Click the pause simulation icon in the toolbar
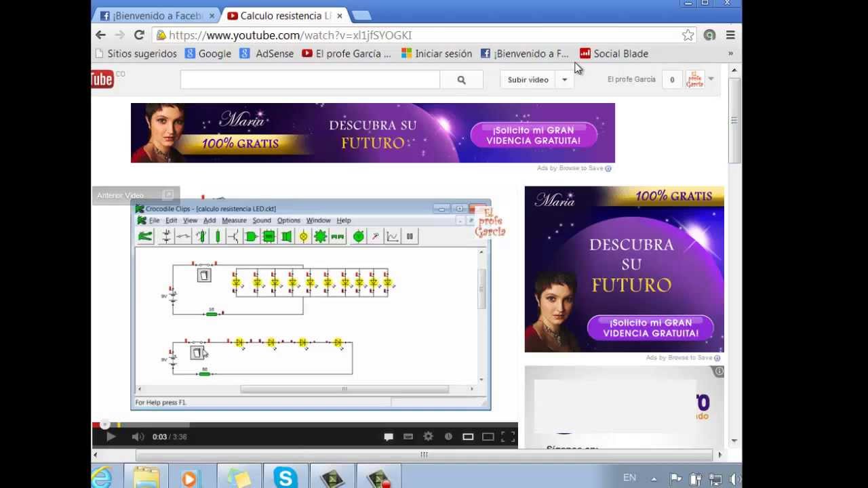The height and width of the screenshot is (488, 868). click(410, 236)
